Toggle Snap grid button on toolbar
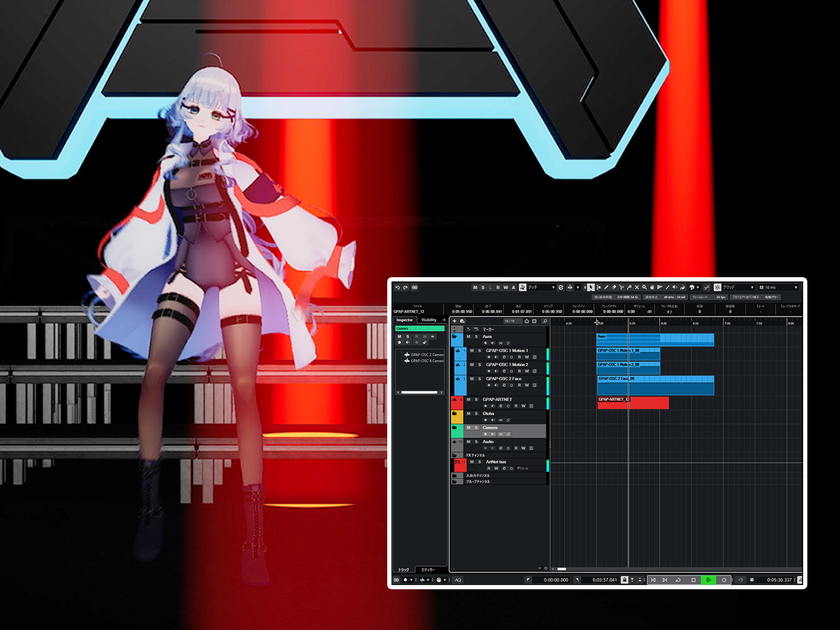Image resolution: width=840 pixels, height=630 pixels. coord(717,287)
